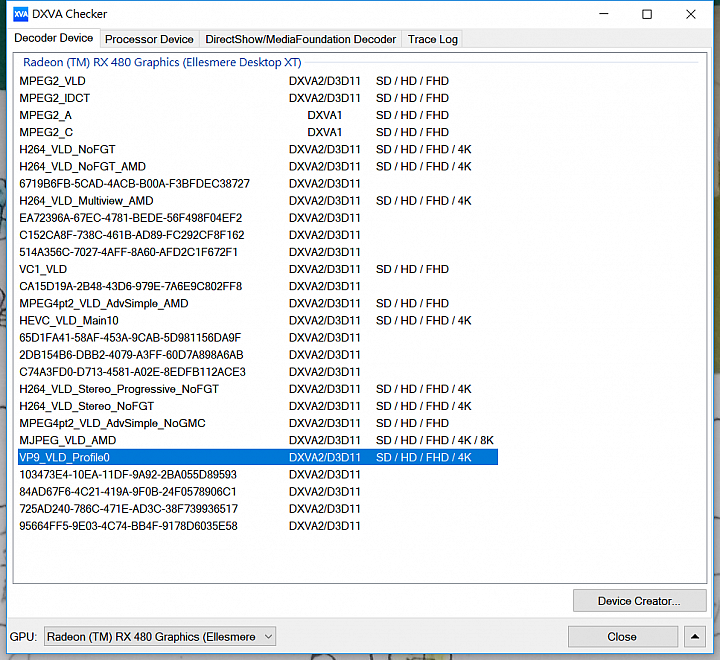This screenshot has width=720, height=660.
Task: Switch to the Decoder Device tab
Action: click(x=54, y=38)
